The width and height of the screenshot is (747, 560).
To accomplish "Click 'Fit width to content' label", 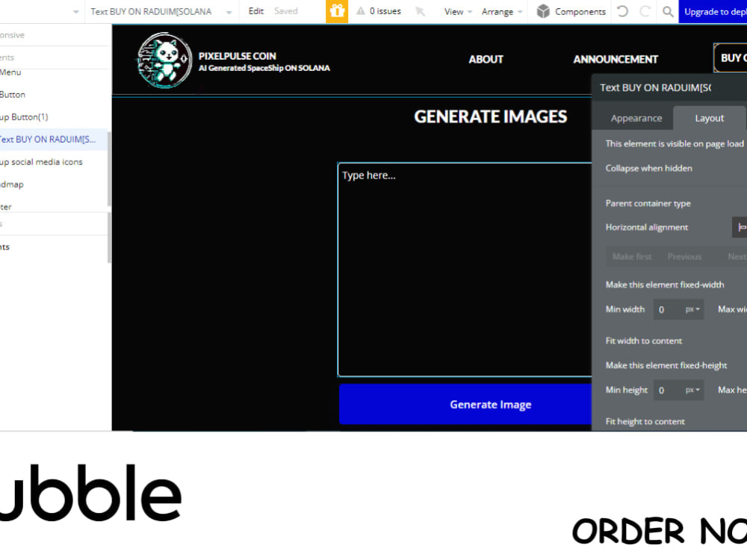I will click(x=644, y=341).
